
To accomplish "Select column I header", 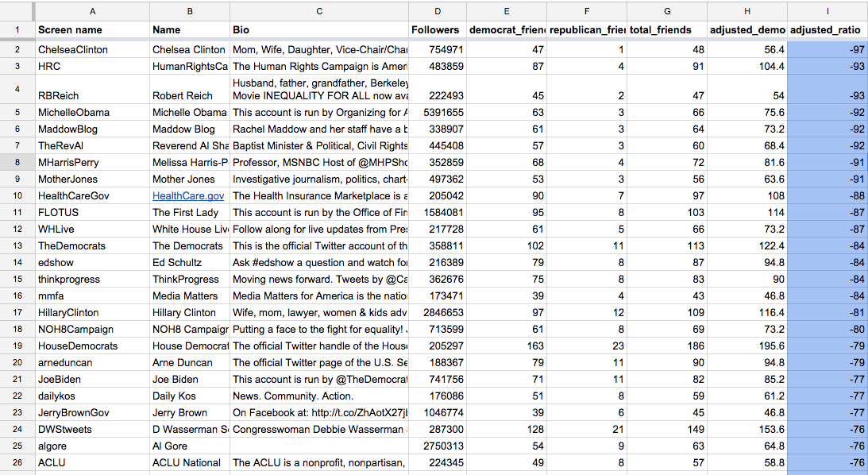I will click(x=827, y=11).
